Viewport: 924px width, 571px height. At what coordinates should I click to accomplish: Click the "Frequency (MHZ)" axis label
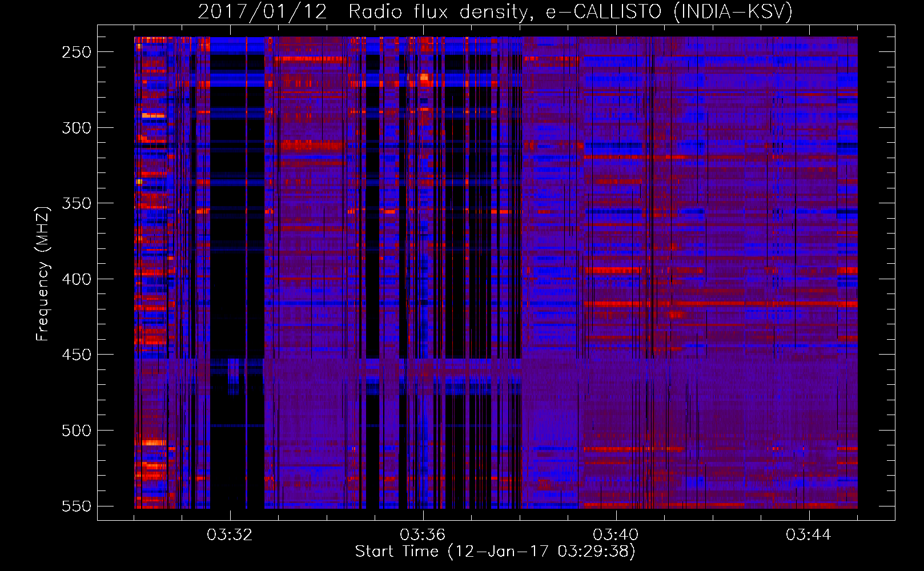point(43,274)
